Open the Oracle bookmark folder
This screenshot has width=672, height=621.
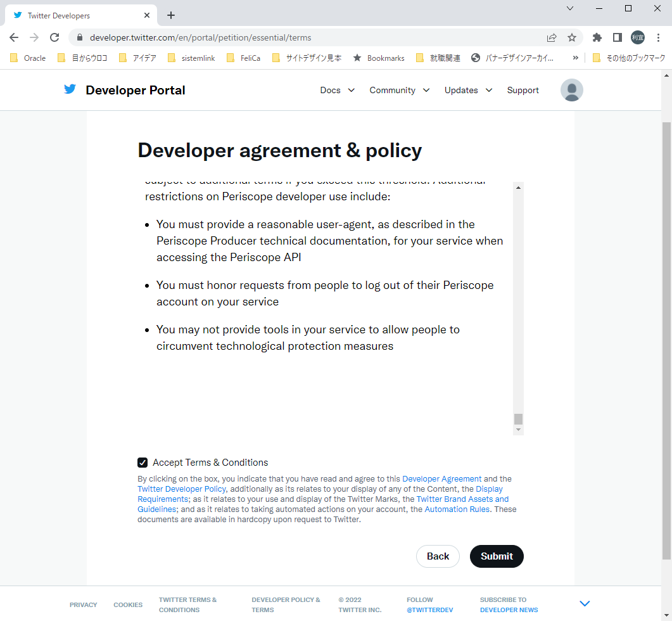click(x=28, y=58)
